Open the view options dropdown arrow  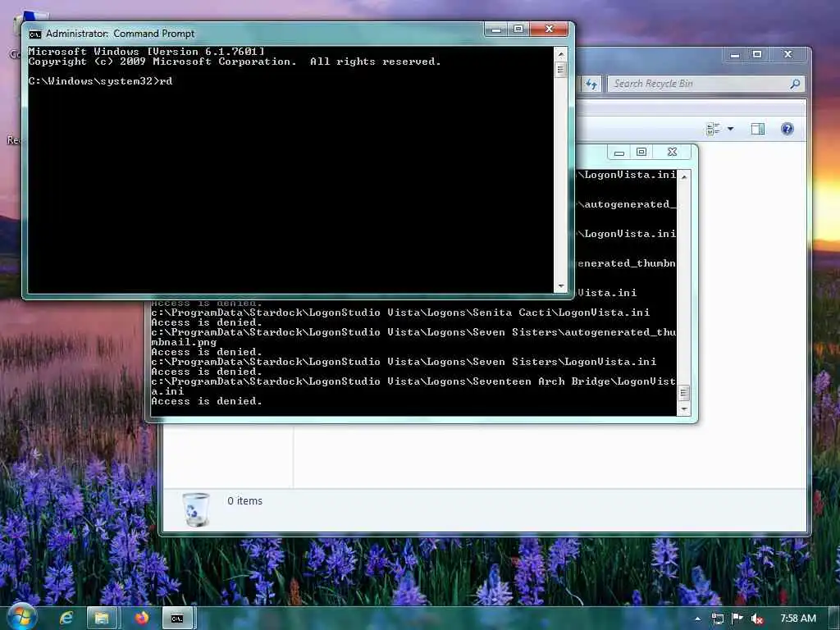pyautogui.click(x=730, y=129)
